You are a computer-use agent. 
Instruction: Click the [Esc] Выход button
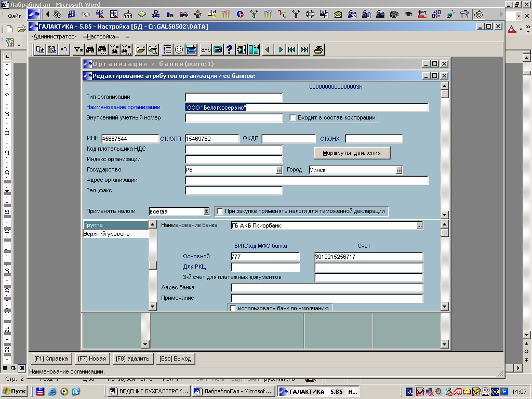pyautogui.click(x=175, y=358)
